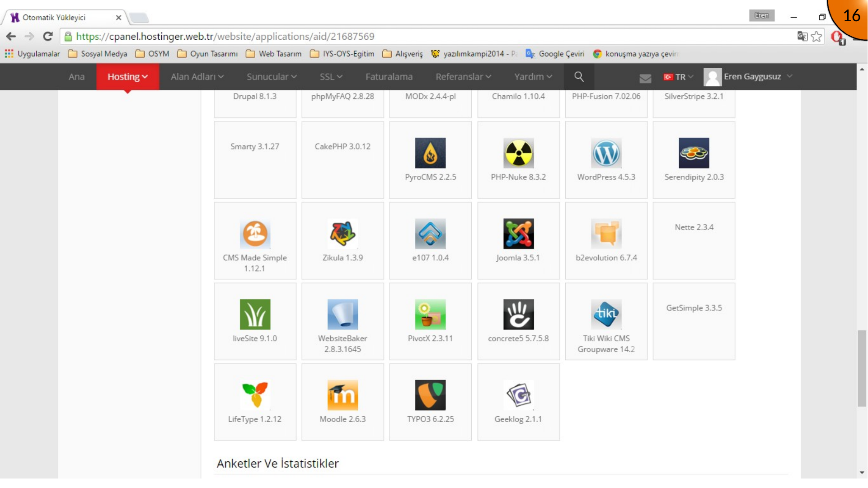
Task: Open the Zikula 1.3.9 icon
Action: 343,234
